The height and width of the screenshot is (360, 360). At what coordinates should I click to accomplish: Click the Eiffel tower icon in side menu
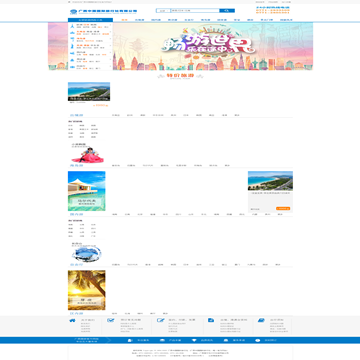(72, 25)
